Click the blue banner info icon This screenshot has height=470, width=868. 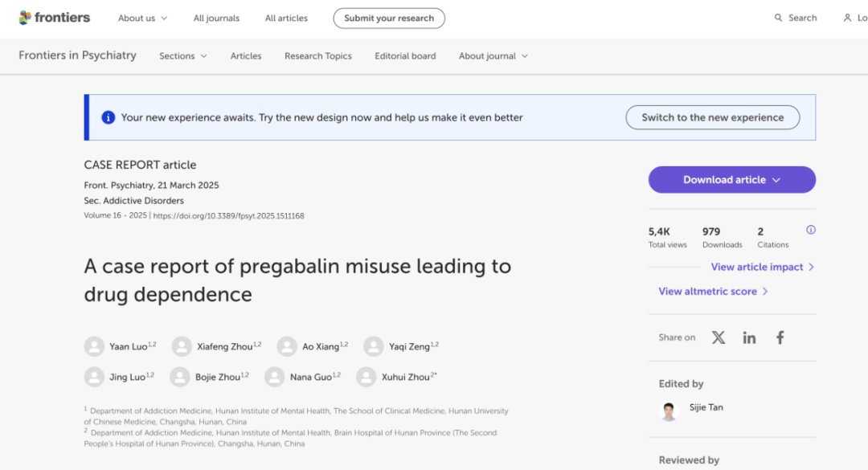[108, 117]
